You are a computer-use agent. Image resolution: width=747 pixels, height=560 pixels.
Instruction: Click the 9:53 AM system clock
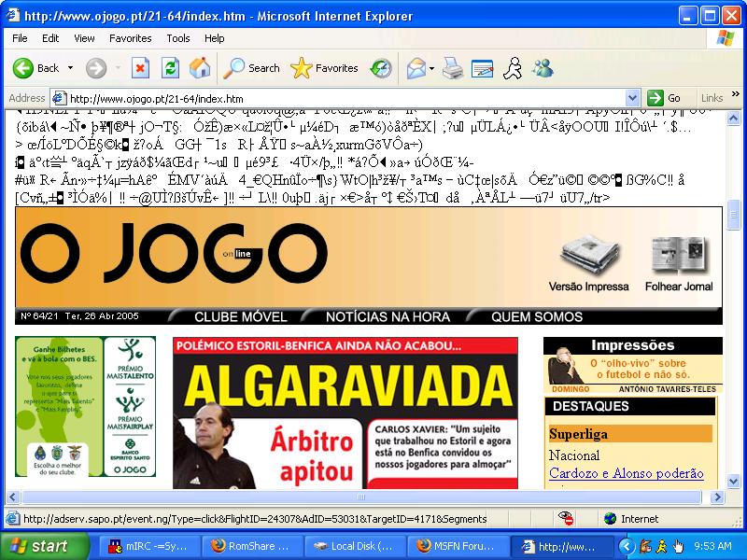point(712,546)
